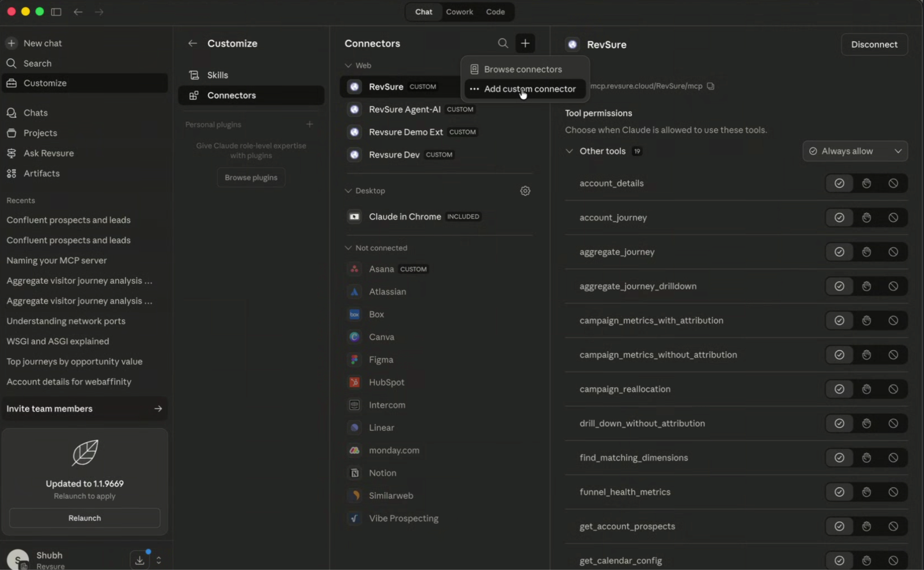Go back with the title bar arrow
This screenshot has width=924, height=570.
point(78,12)
